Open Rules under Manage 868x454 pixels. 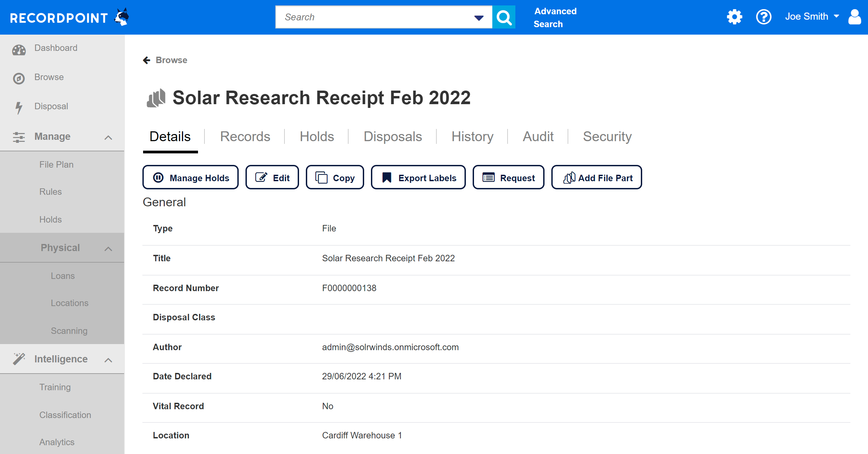click(x=51, y=192)
